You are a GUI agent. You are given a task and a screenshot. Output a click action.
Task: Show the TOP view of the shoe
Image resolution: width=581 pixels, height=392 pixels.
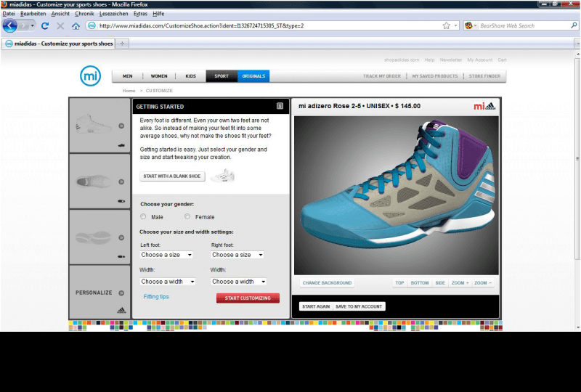point(399,282)
